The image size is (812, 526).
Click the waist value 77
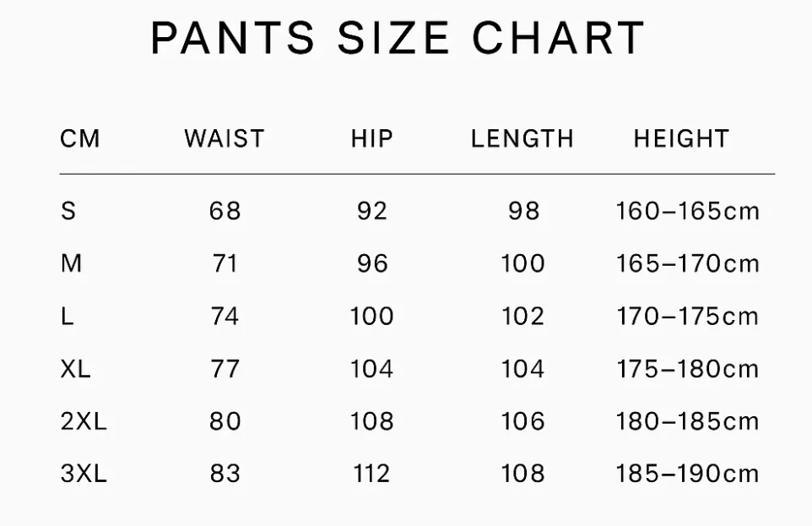tap(225, 369)
